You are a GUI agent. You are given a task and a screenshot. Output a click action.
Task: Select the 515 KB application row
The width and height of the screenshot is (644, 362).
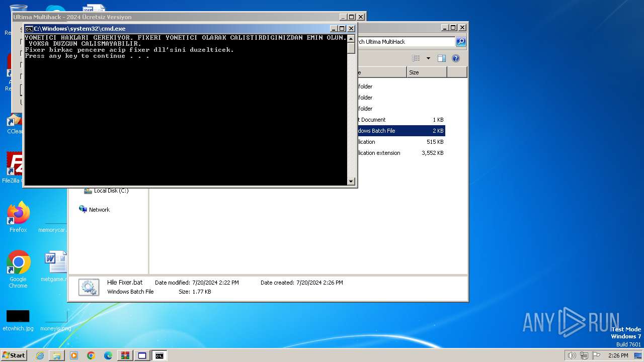coord(401,142)
